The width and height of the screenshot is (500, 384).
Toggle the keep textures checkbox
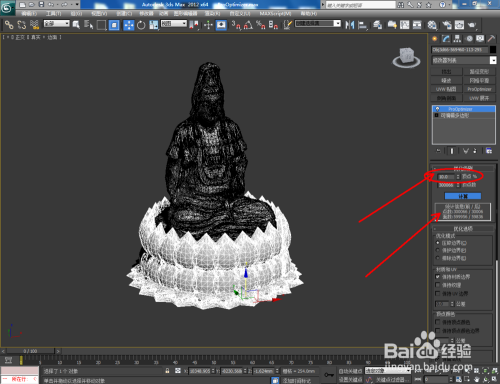[x=438, y=285]
